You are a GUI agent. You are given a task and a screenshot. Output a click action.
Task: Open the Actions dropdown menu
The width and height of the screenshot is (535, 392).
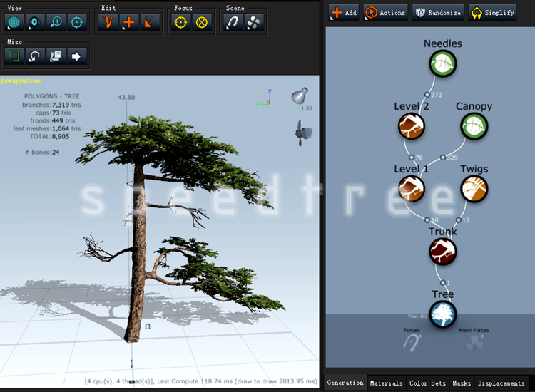click(x=385, y=12)
